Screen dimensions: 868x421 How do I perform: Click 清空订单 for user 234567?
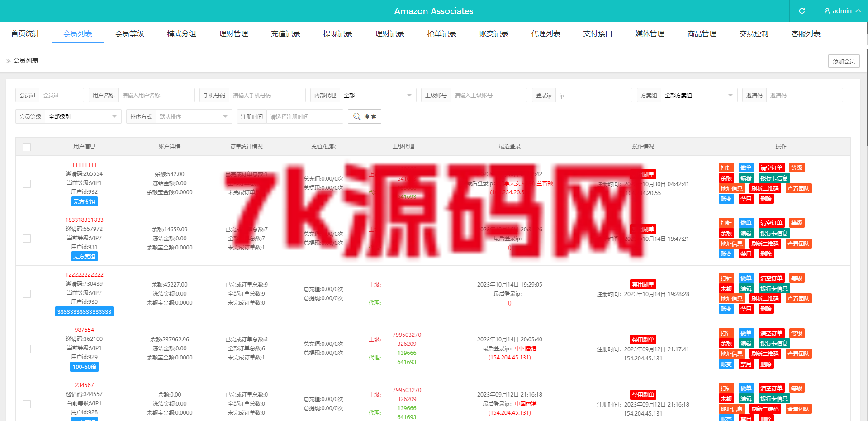click(x=771, y=388)
